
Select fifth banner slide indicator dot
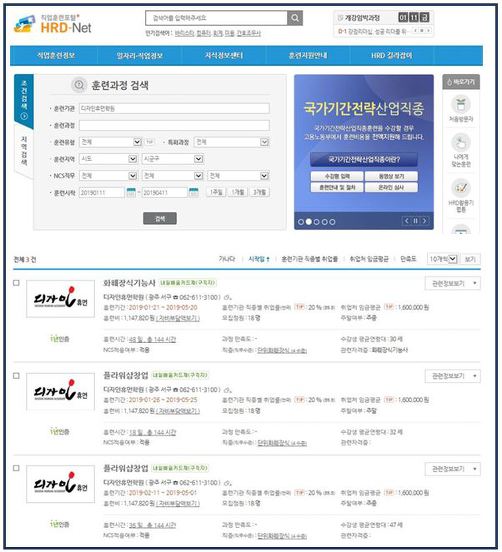coord(332,222)
